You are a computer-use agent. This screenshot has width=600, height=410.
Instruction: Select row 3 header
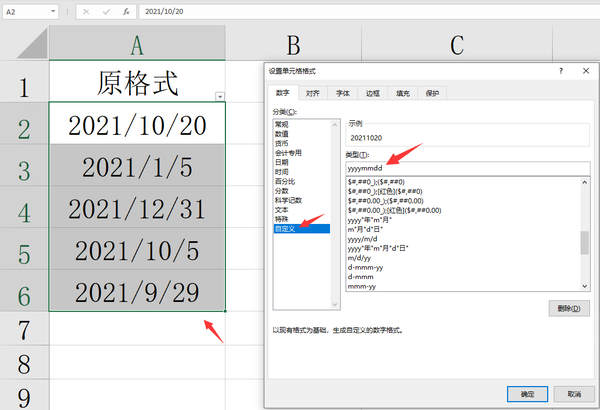24,165
